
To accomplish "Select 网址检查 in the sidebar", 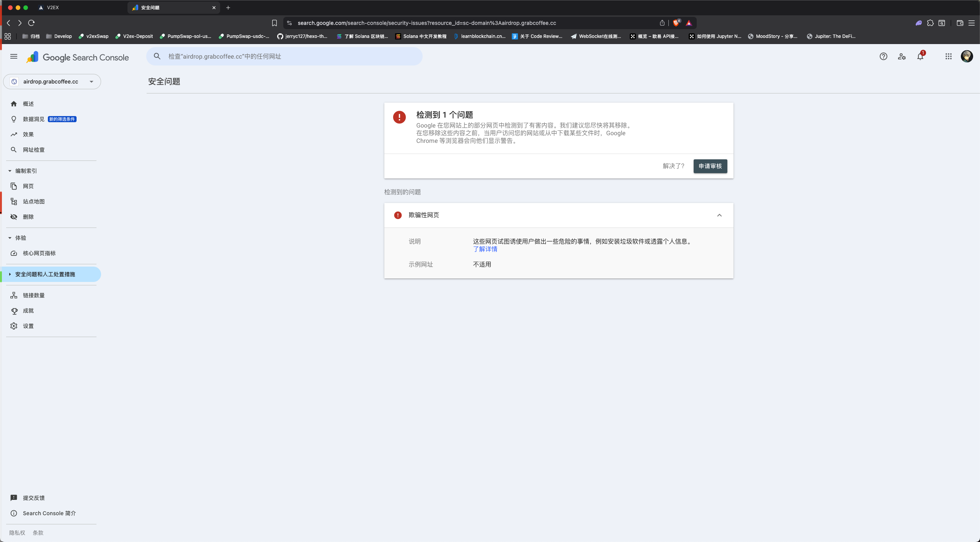I will [x=33, y=149].
